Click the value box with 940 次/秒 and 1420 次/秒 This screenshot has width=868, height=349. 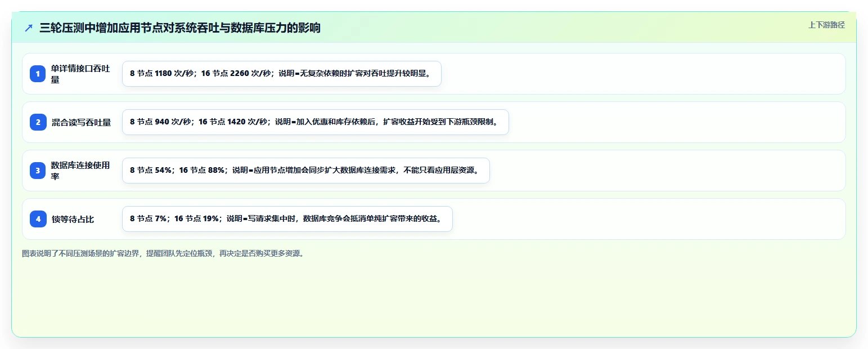[x=316, y=122]
